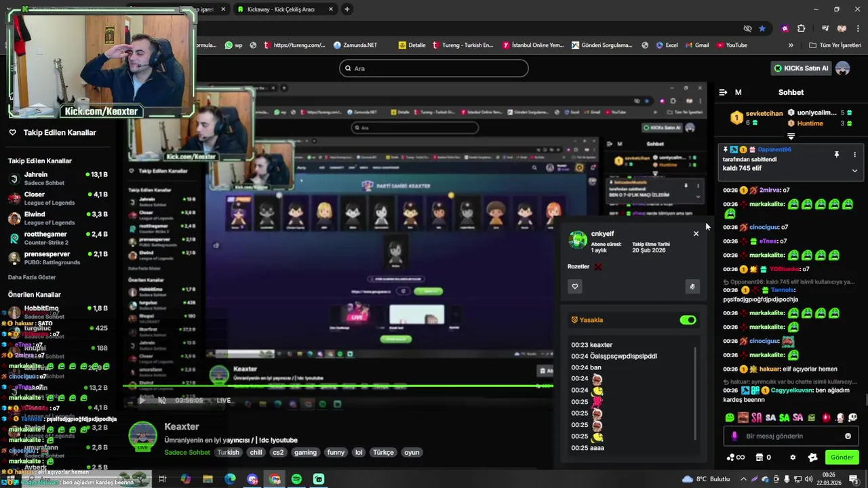Image resolution: width=868 pixels, height=488 pixels.
Task: Open YouTube bookmark
Action: tap(731, 45)
